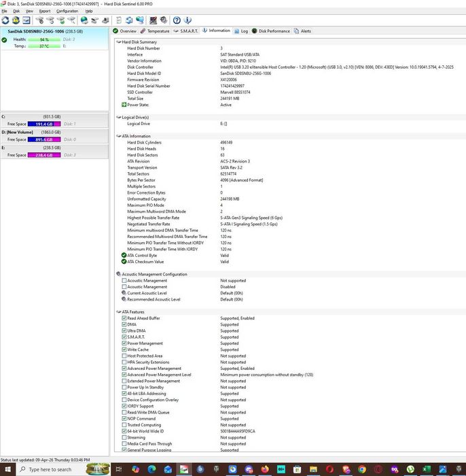Viewport: 466px width, 476px height.
Task: Click the dark configuration panel toolbar icon
Action: (153, 20)
